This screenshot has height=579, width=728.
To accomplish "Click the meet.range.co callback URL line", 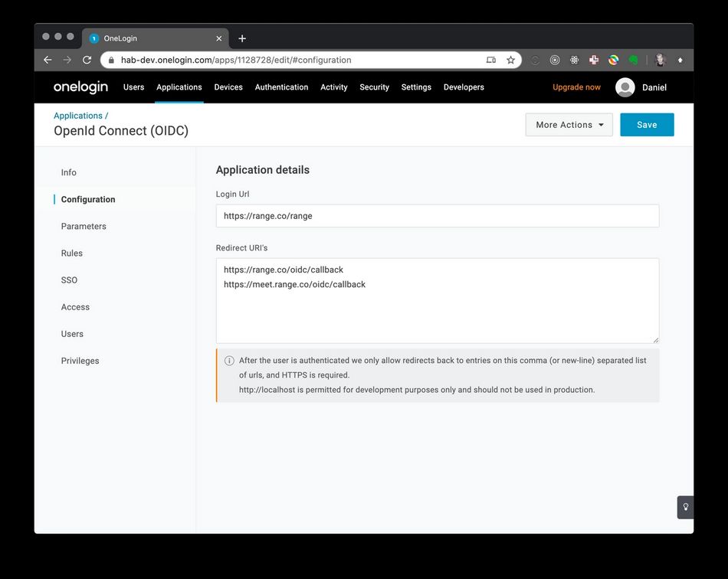I will click(x=294, y=284).
